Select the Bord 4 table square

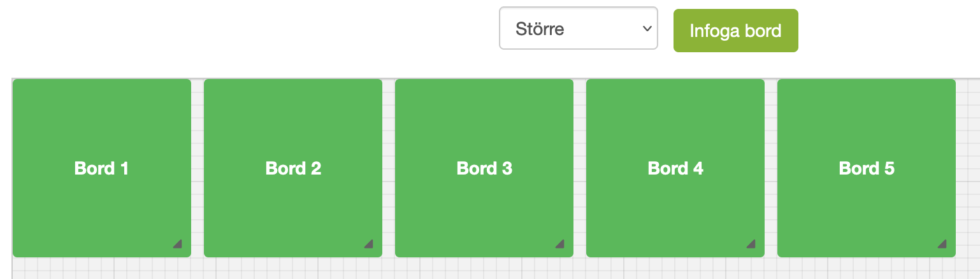click(x=675, y=168)
